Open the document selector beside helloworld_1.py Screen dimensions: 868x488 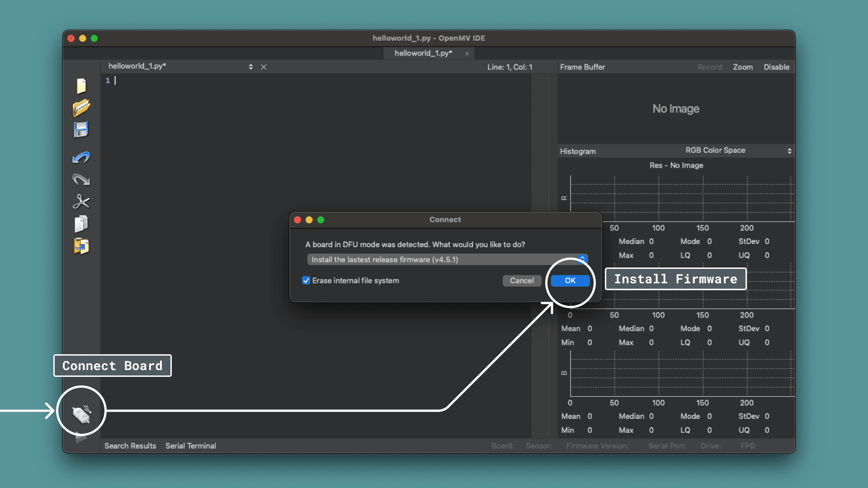coord(251,66)
